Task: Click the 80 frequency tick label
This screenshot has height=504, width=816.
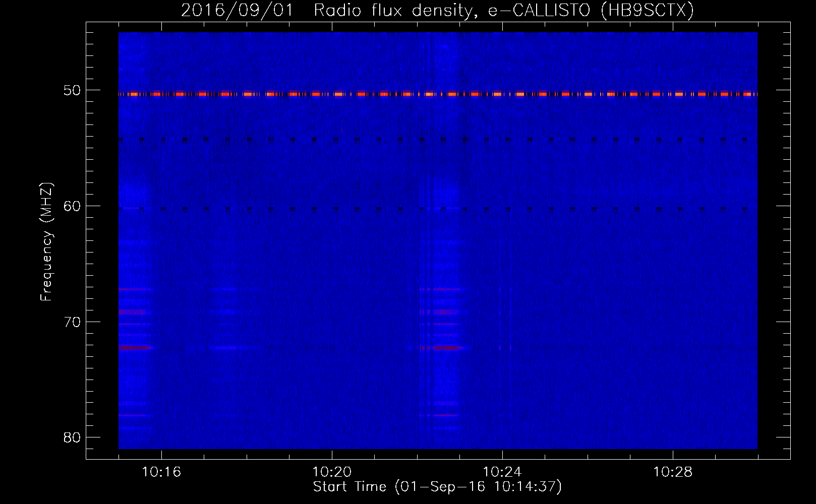Action: (73, 437)
